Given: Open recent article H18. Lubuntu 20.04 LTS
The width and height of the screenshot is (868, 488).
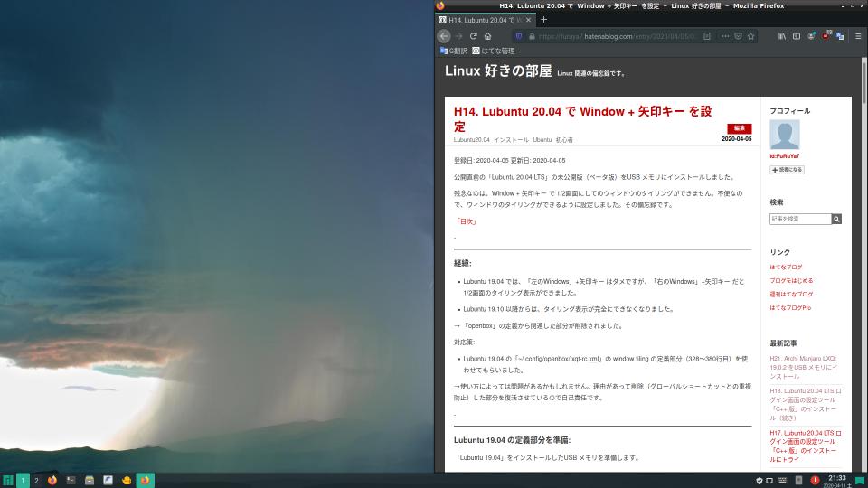Looking at the screenshot, I should pyautogui.click(x=806, y=405).
